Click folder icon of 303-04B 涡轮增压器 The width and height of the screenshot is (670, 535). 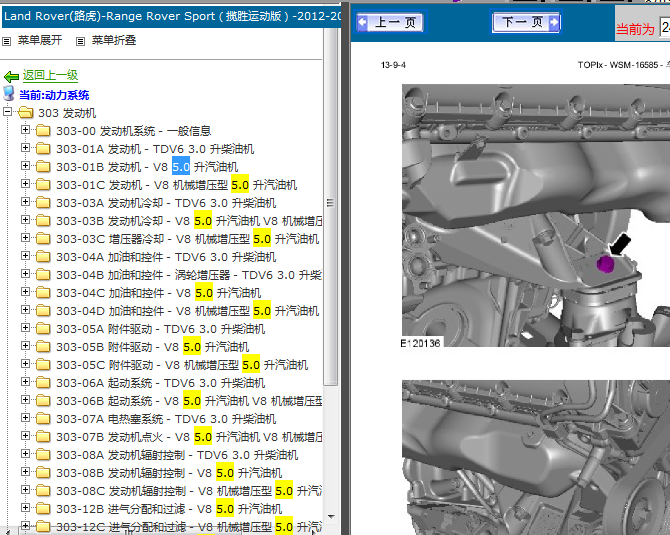pyautogui.click(x=43, y=274)
